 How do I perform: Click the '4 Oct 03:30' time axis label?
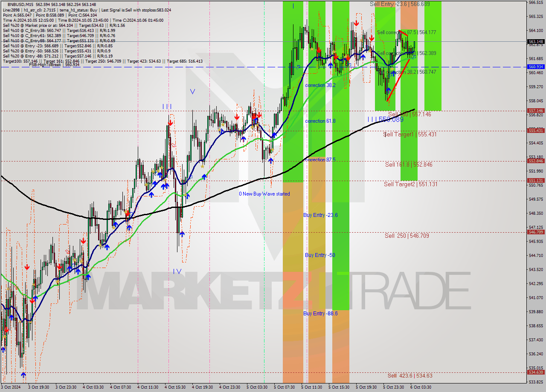[x=93, y=387]
